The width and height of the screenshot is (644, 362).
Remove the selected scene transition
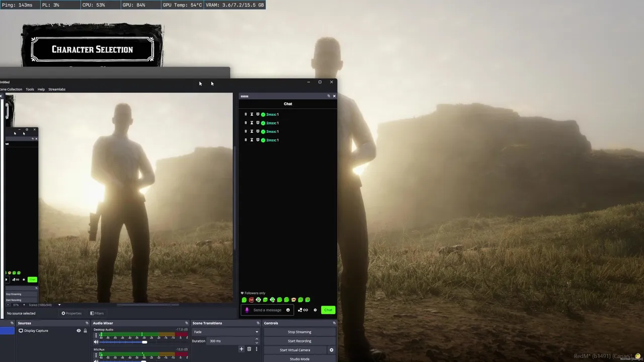[249, 349]
